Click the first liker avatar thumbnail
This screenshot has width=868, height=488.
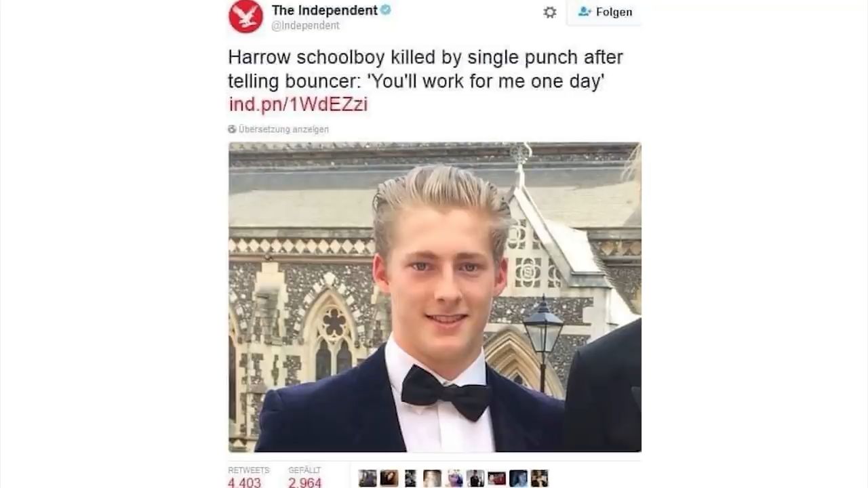tap(368, 479)
